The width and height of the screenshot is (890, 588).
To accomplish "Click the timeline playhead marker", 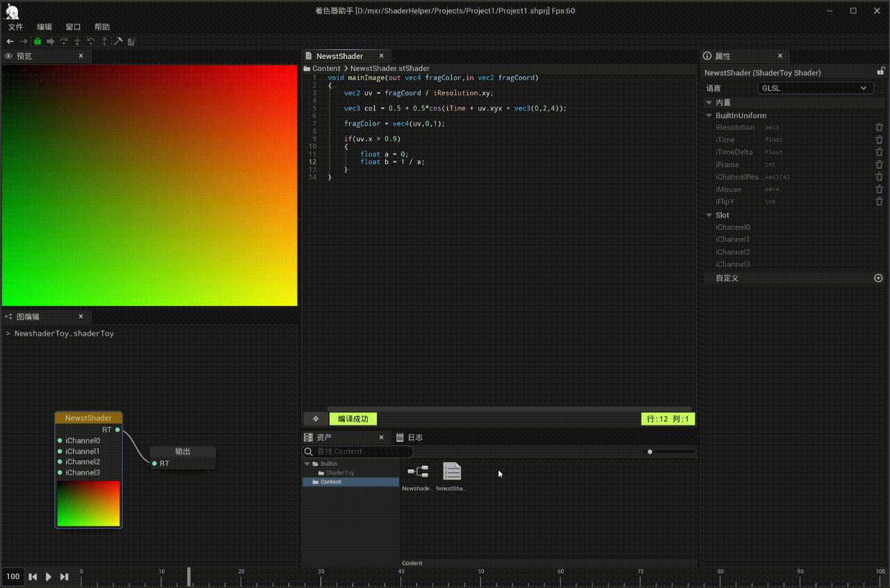I will pyautogui.click(x=189, y=576).
